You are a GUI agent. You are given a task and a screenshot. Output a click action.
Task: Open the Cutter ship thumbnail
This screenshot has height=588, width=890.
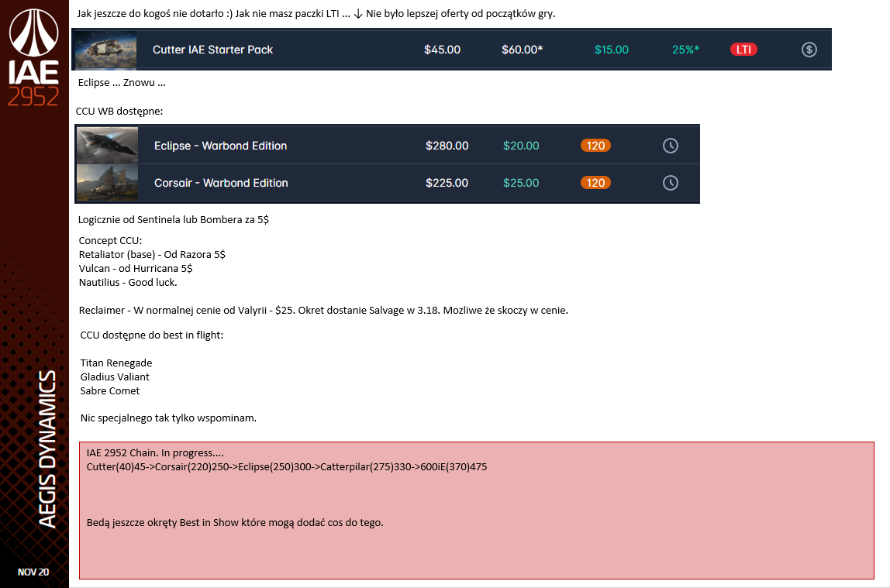click(106, 50)
